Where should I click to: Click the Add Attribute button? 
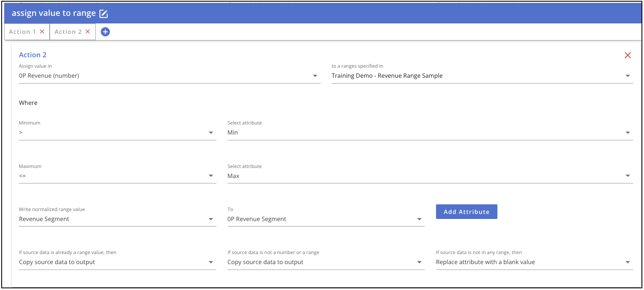pyautogui.click(x=467, y=211)
